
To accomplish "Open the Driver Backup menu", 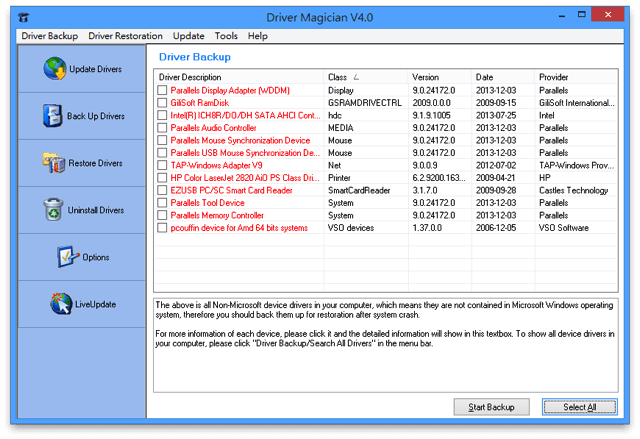I will click(49, 36).
